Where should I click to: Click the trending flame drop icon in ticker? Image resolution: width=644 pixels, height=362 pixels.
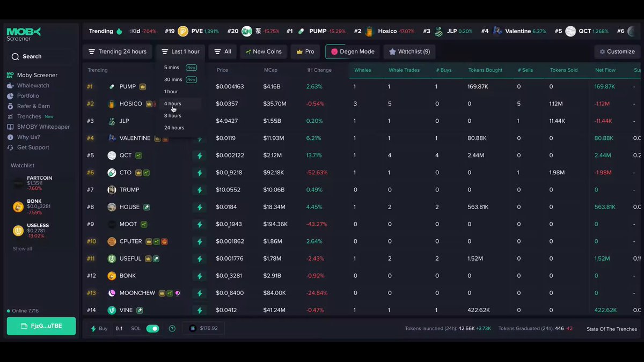119,31
